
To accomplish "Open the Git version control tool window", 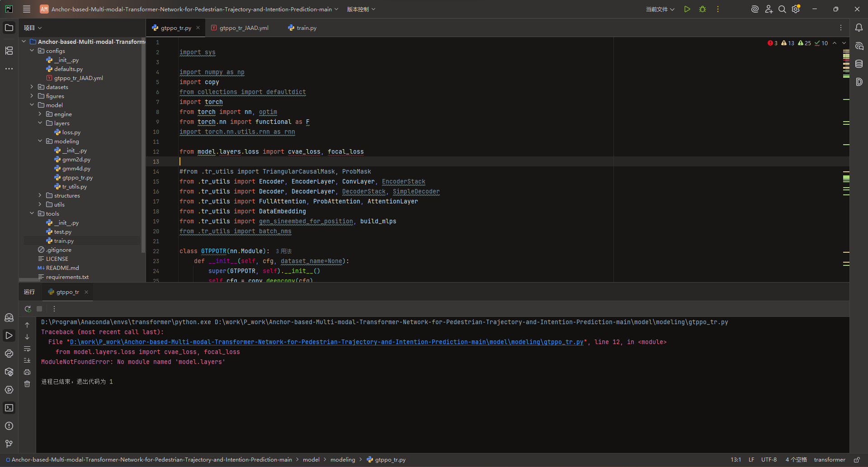I will [9, 444].
